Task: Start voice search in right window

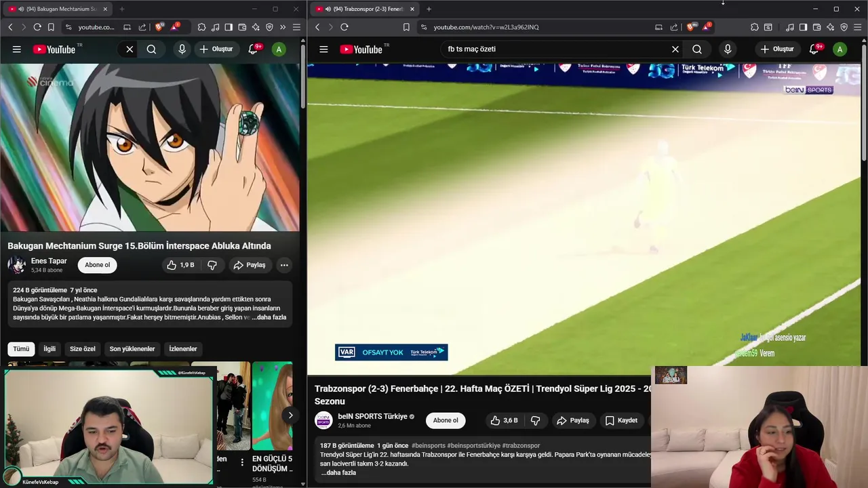Action: [x=728, y=49]
